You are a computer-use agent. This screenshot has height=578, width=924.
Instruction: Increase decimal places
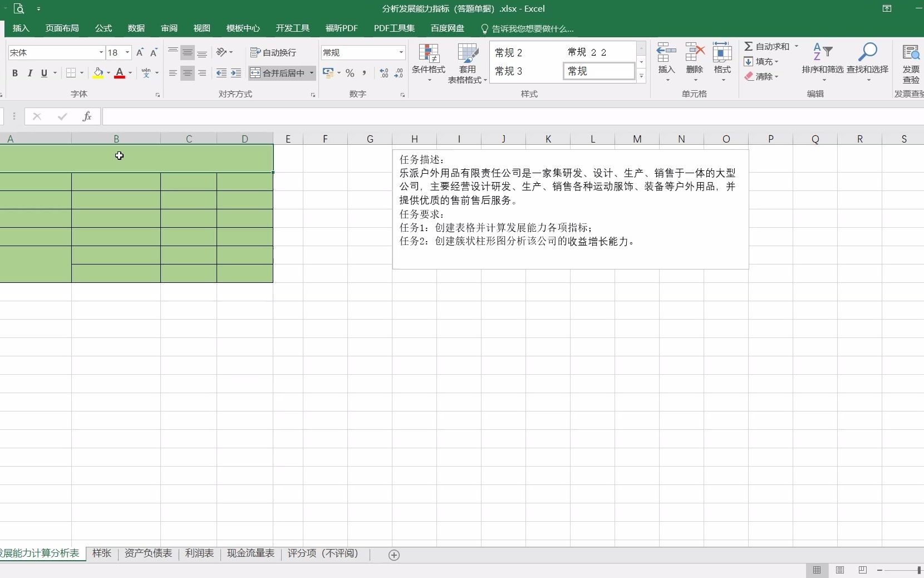point(384,73)
